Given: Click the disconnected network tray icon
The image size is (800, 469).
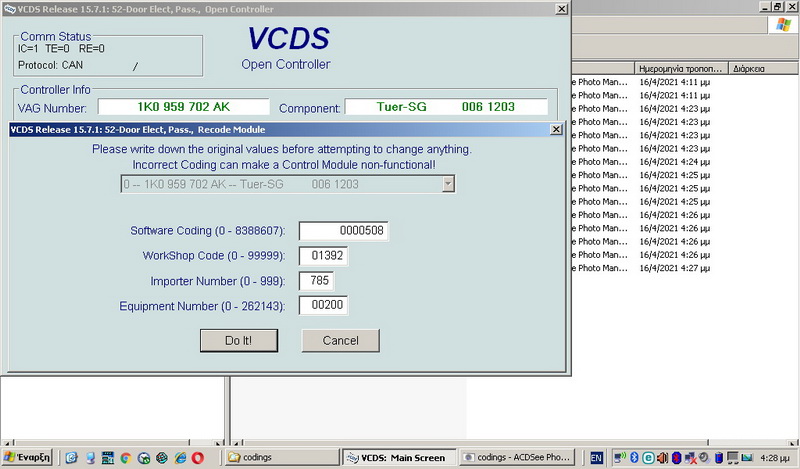Looking at the screenshot, I should [690, 457].
